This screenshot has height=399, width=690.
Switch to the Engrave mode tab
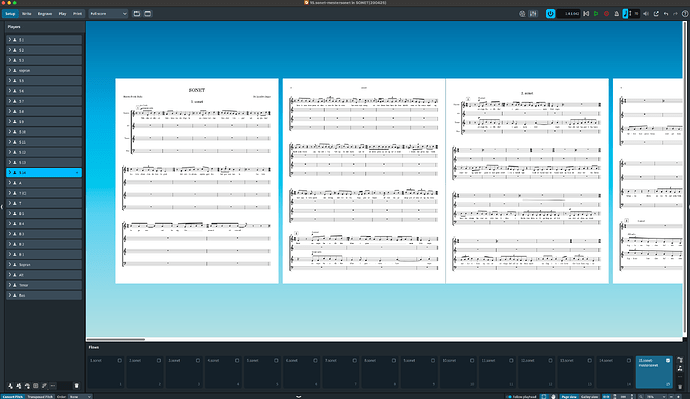[x=44, y=14]
